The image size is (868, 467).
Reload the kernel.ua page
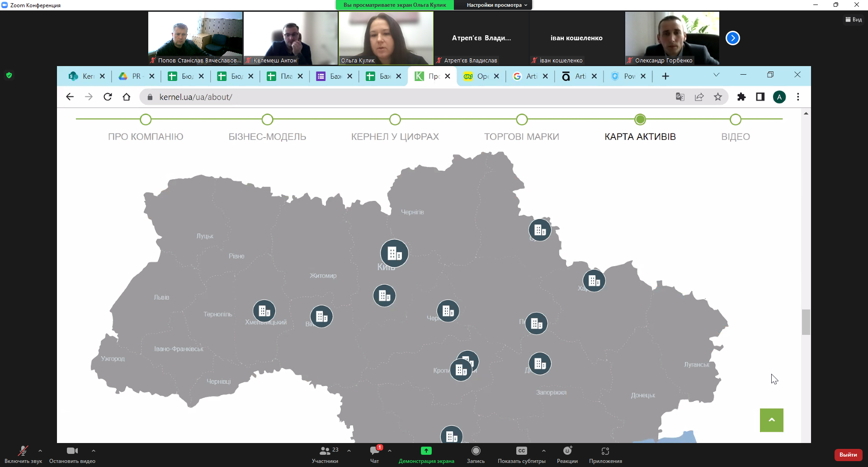click(x=108, y=97)
